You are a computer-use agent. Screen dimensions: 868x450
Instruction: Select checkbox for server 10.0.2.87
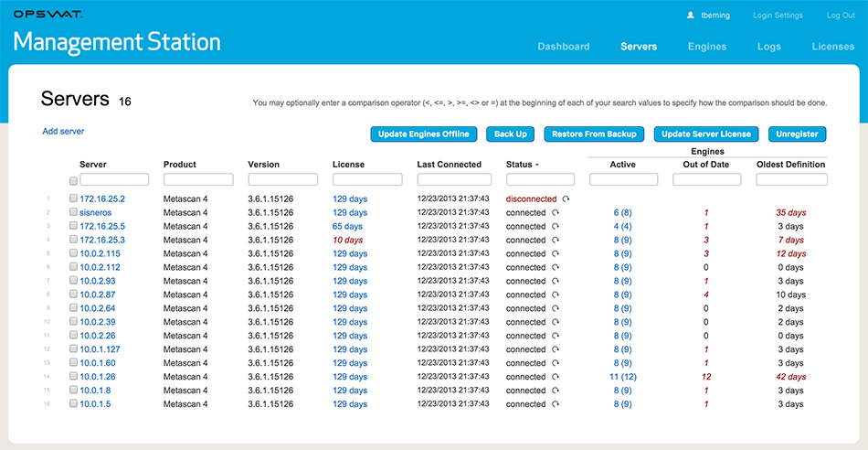tap(73, 294)
